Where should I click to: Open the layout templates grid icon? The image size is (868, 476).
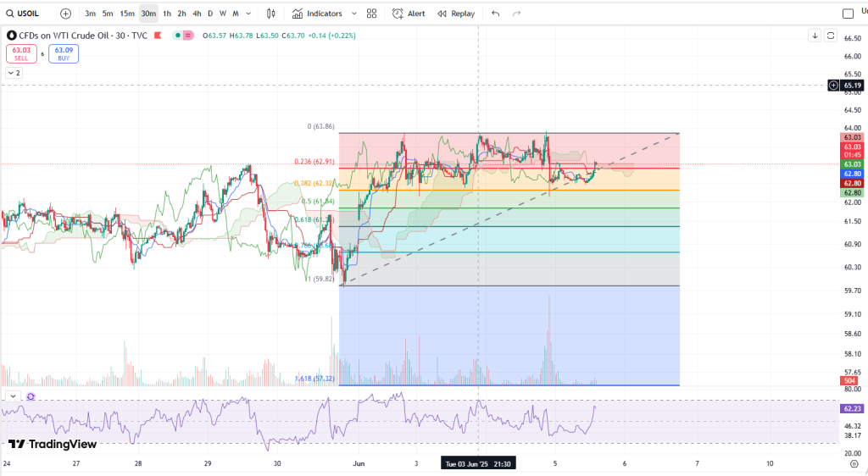371,14
